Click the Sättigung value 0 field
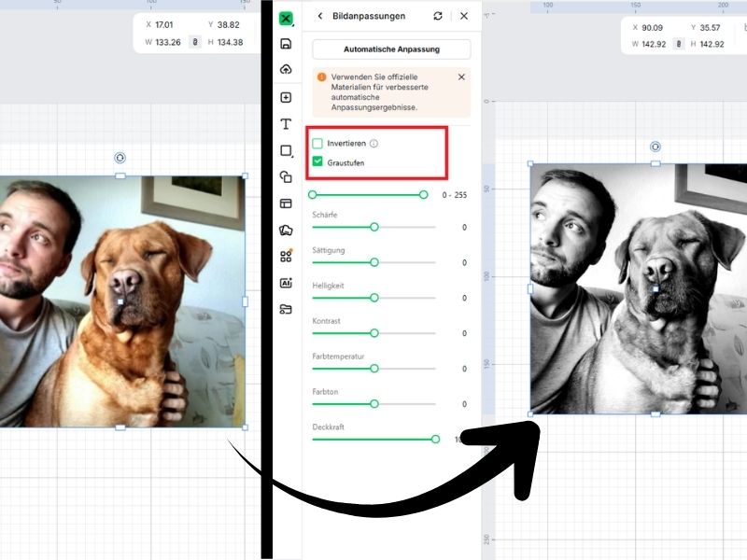 (x=464, y=263)
